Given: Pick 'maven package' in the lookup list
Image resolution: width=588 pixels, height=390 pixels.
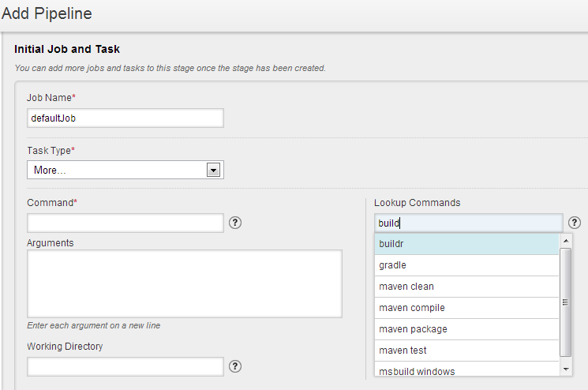Looking at the screenshot, I should (x=466, y=329).
